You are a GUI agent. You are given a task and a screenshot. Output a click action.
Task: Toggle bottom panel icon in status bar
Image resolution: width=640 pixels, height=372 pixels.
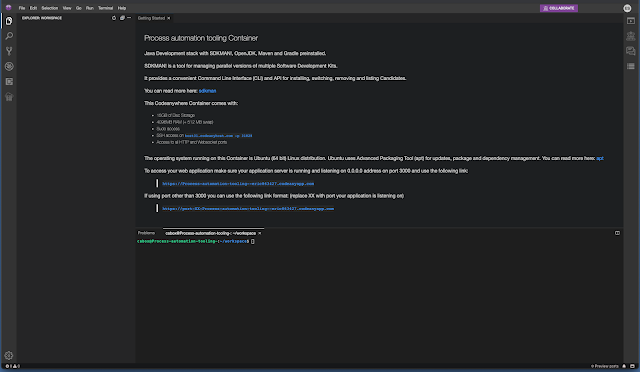click(632, 366)
